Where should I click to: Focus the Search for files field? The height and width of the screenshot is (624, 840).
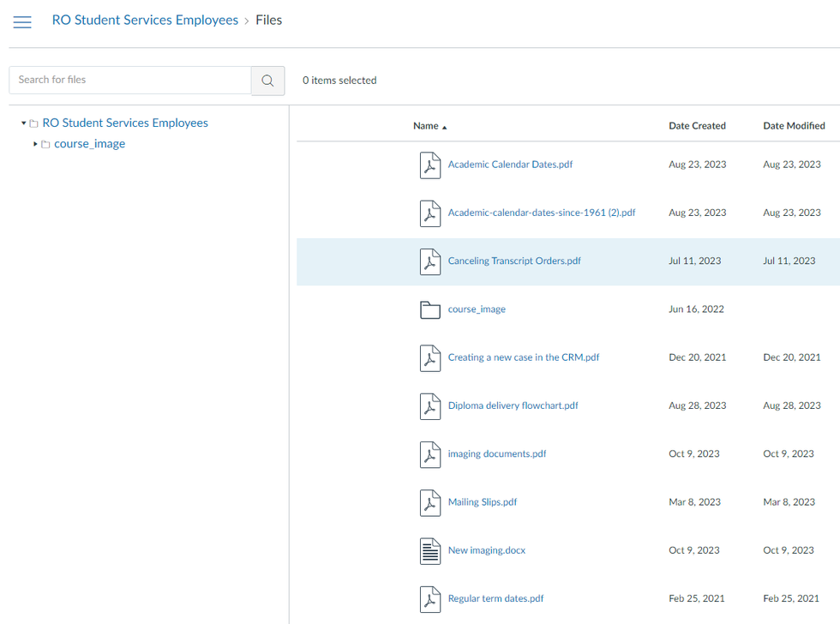pos(130,81)
